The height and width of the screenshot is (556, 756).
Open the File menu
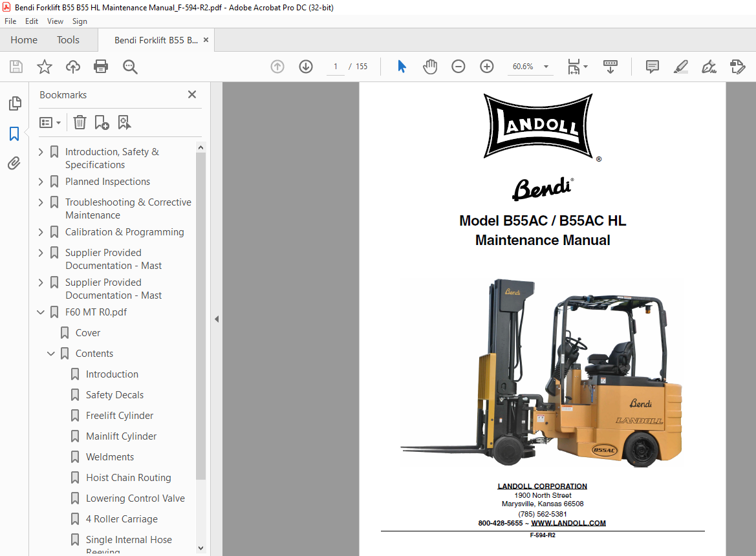pos(10,21)
